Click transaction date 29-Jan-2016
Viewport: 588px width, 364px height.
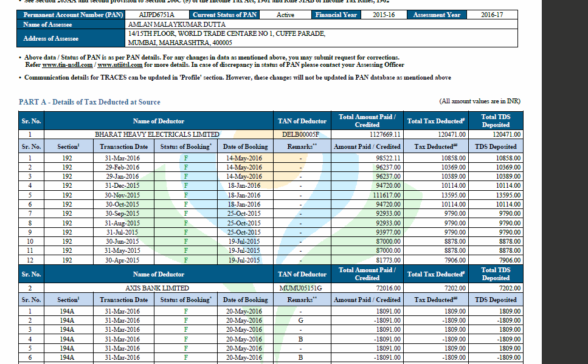point(122,176)
